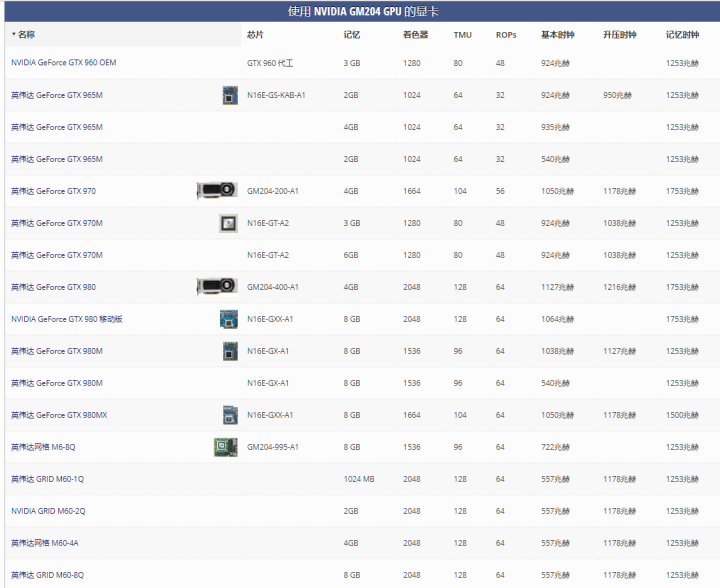This screenshot has height=588, width=720.
Task: Select "N16E-GXX-A1" in the GTX 980MX row
Action: tap(270, 415)
